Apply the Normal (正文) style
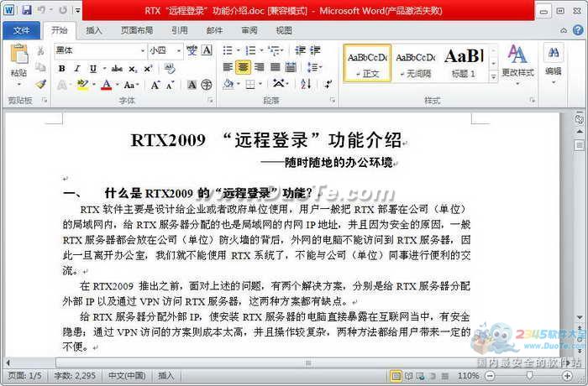The width and height of the screenshot is (588, 386). click(367, 63)
